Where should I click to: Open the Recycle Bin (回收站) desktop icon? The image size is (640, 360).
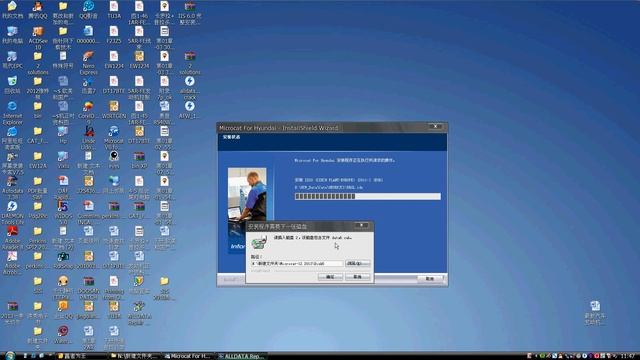12,85
